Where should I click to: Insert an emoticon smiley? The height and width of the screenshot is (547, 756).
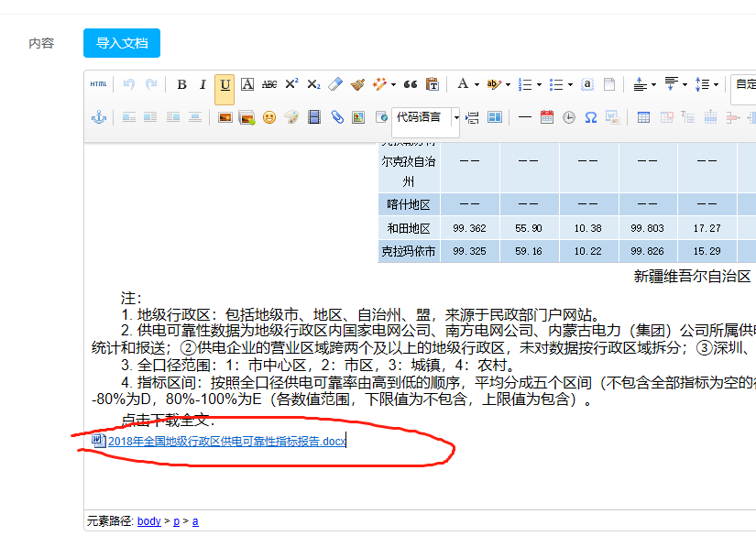point(269,117)
